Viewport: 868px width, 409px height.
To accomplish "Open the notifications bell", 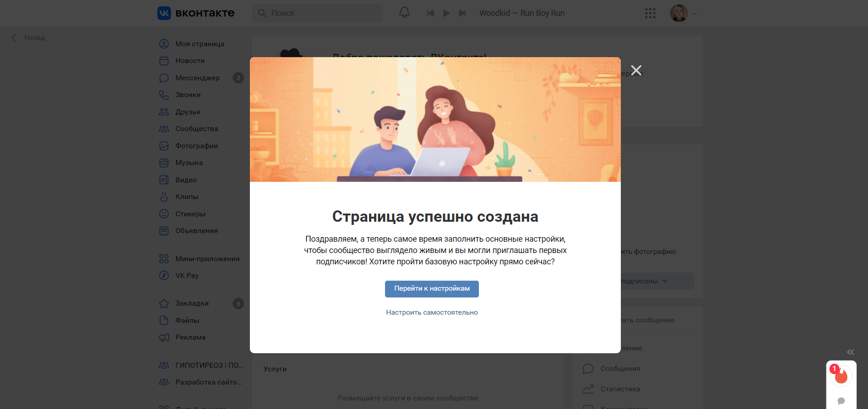I will click(405, 13).
